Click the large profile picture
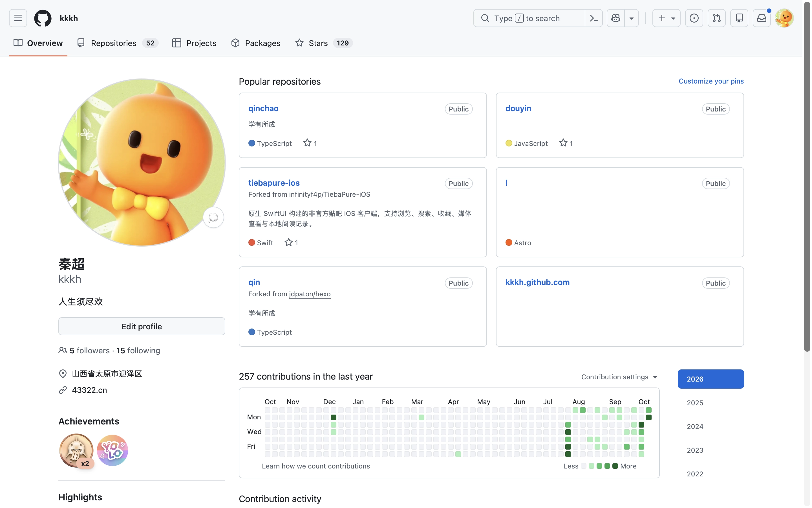The image size is (812, 508). tap(142, 163)
